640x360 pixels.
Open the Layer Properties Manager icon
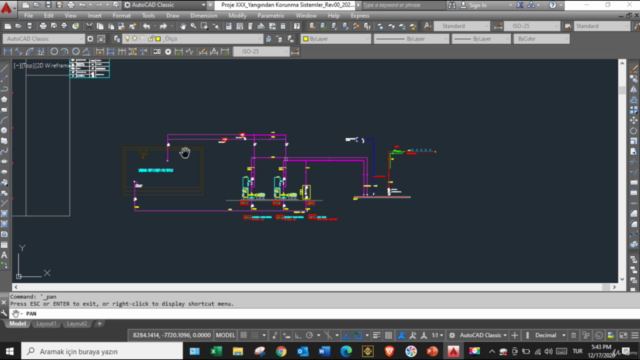[x=117, y=39]
